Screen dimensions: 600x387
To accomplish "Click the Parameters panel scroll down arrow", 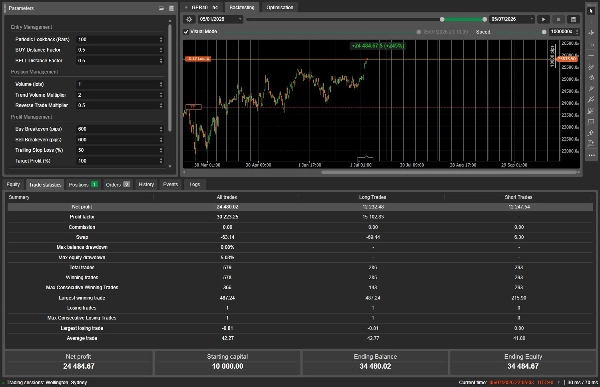I will click(170, 167).
